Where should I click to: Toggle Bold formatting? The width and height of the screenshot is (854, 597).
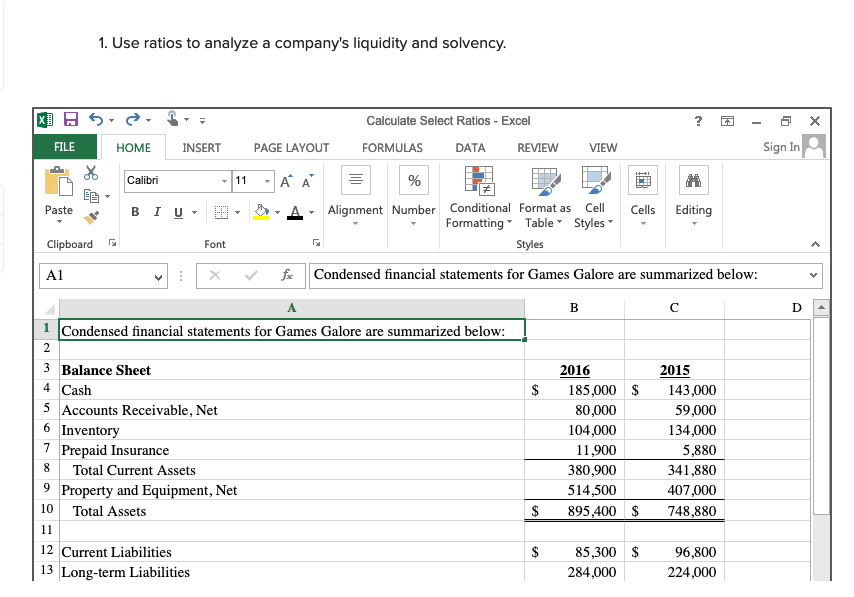tap(135, 212)
